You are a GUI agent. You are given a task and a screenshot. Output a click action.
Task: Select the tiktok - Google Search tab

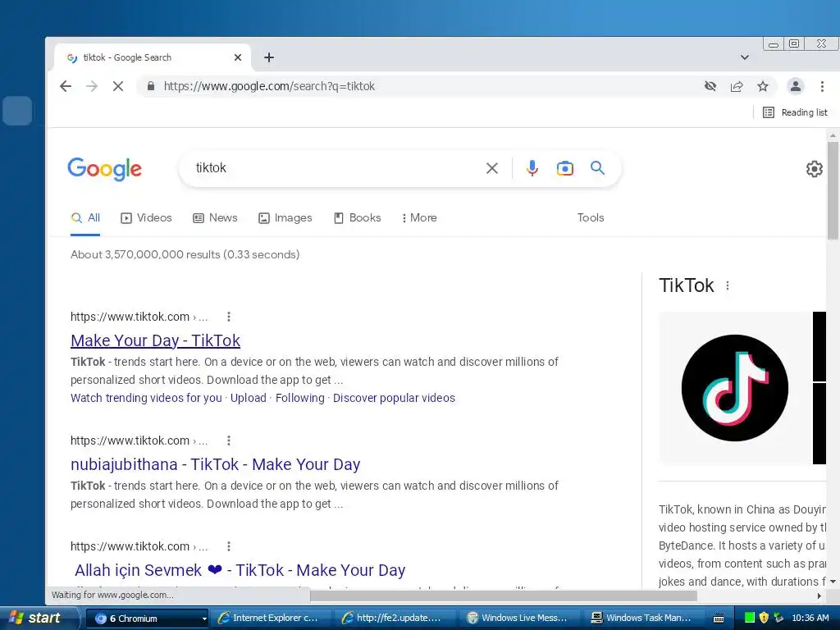click(x=153, y=57)
